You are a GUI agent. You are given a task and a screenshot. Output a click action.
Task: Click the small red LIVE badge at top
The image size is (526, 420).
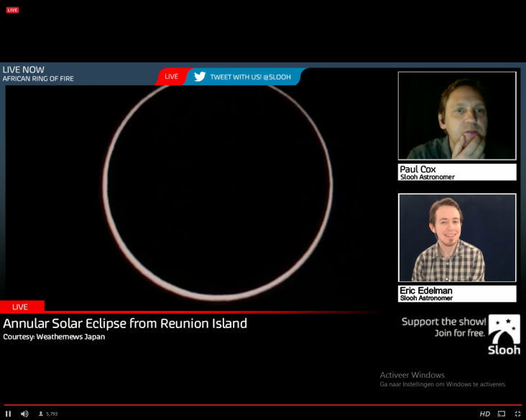pyautogui.click(x=12, y=10)
